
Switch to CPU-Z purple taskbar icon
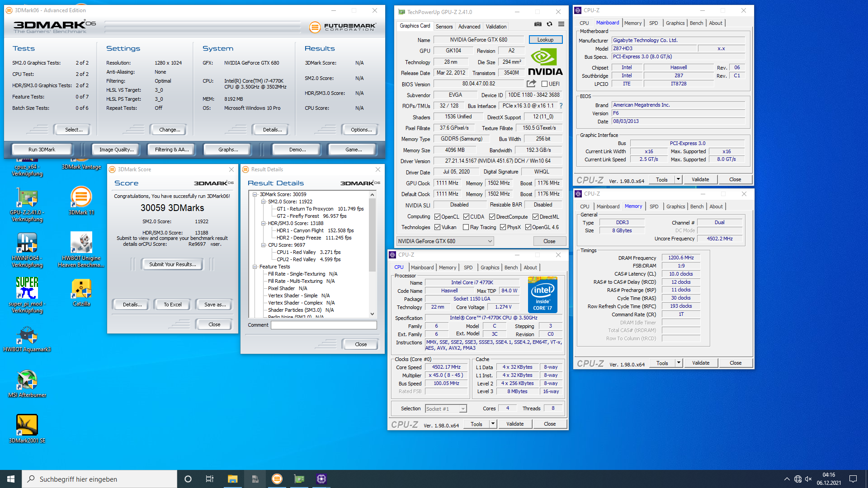click(x=321, y=479)
